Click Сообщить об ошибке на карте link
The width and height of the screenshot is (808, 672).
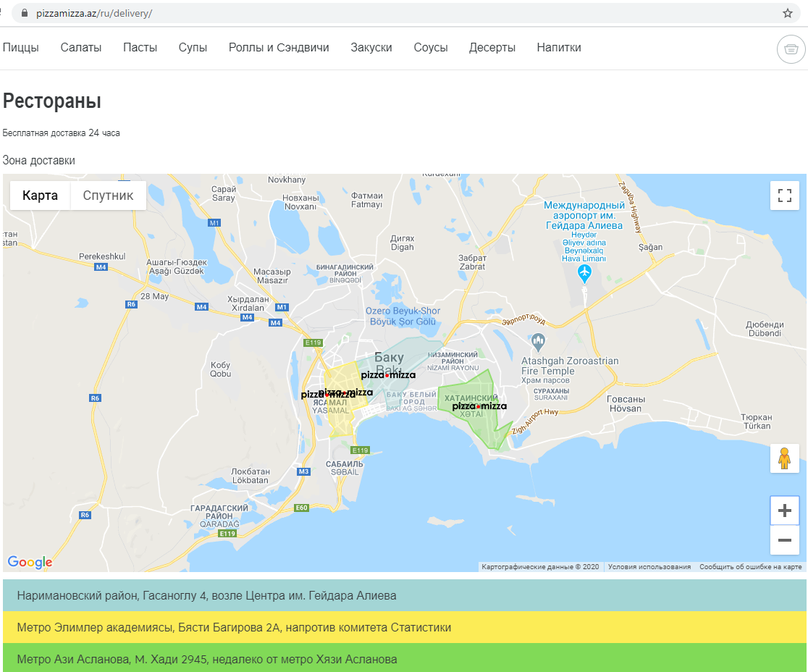(750, 567)
